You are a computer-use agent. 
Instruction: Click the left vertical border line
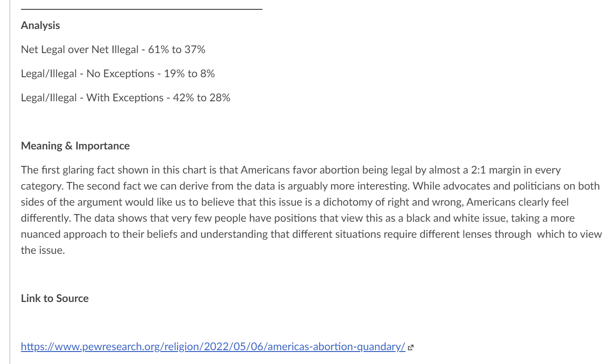pyautogui.click(x=10, y=182)
